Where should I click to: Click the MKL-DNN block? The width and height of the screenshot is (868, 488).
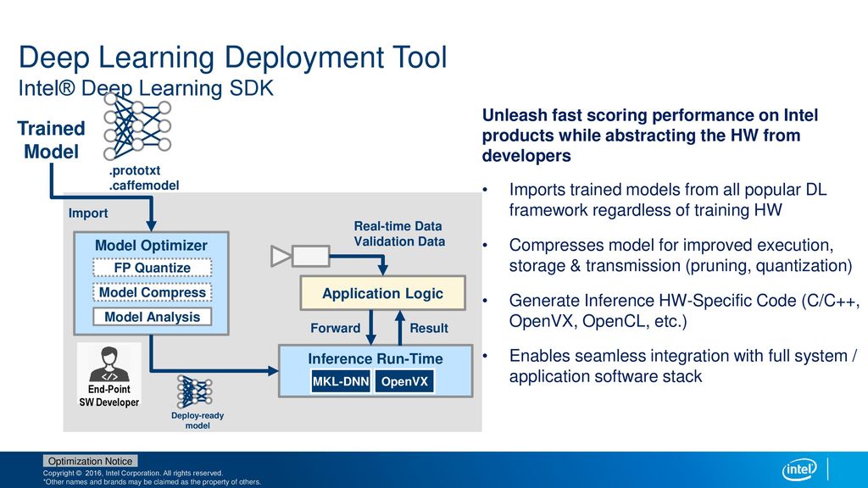coord(341,381)
